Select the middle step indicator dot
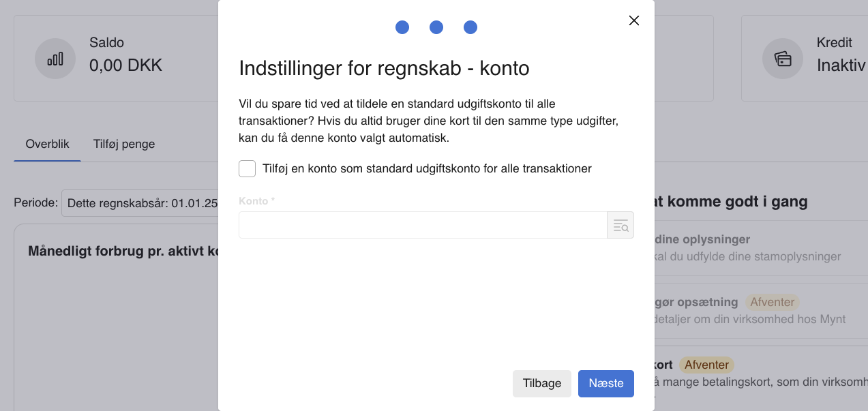The image size is (868, 411). 436,27
